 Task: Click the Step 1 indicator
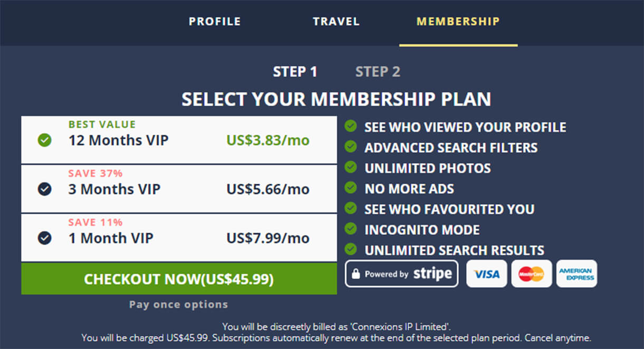[x=295, y=72]
